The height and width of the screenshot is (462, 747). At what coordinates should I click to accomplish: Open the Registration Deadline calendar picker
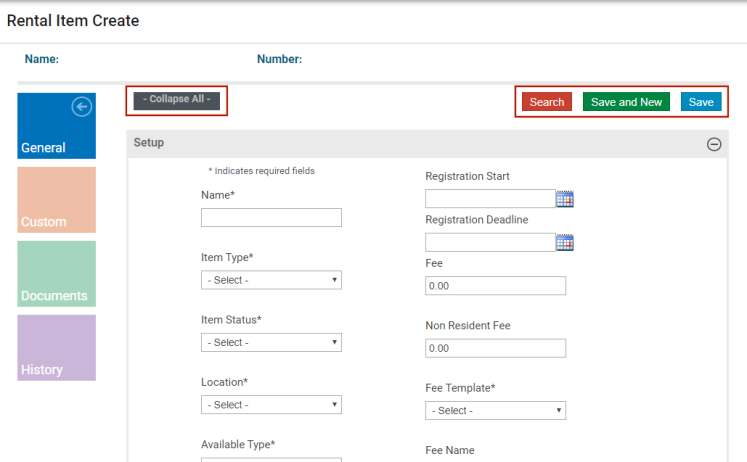click(565, 242)
